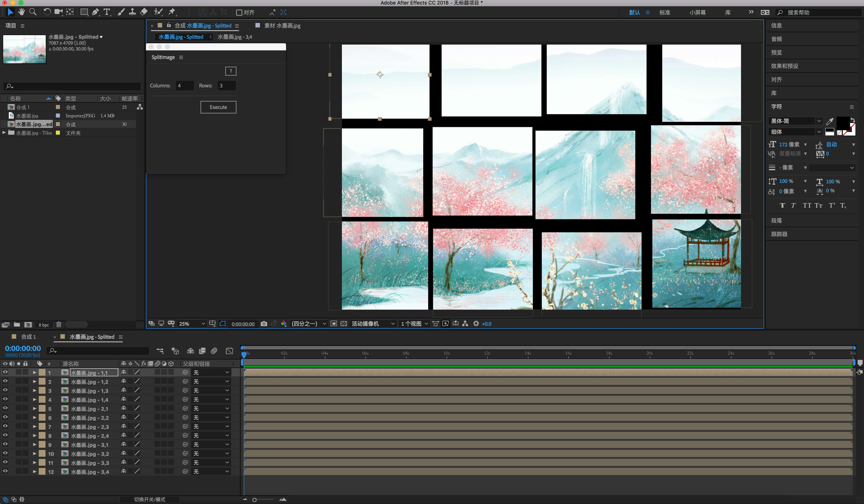Click the Columns input field
The height and width of the screenshot is (504, 864).
(184, 86)
